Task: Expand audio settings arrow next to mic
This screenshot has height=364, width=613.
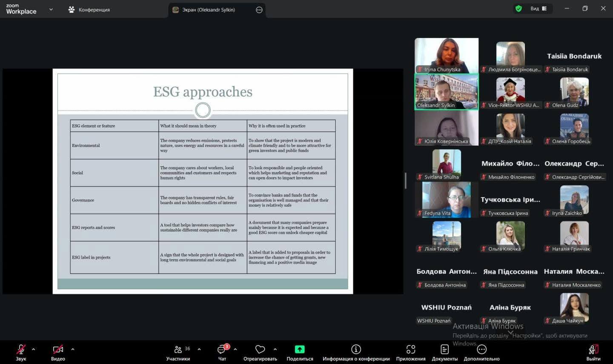Action: (x=34, y=350)
